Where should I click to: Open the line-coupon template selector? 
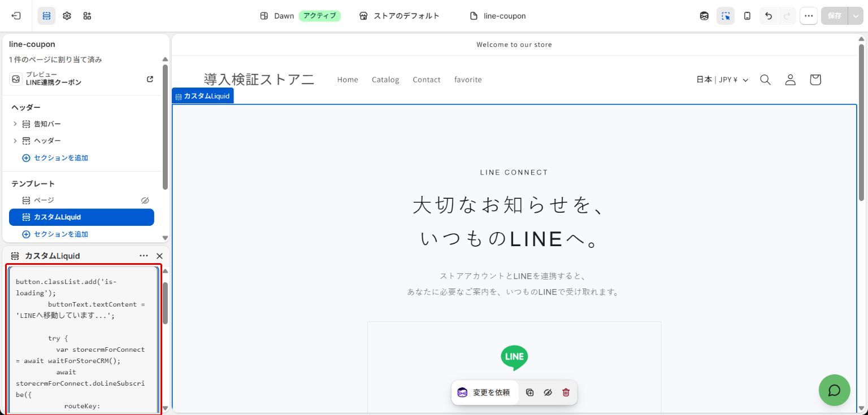point(498,16)
